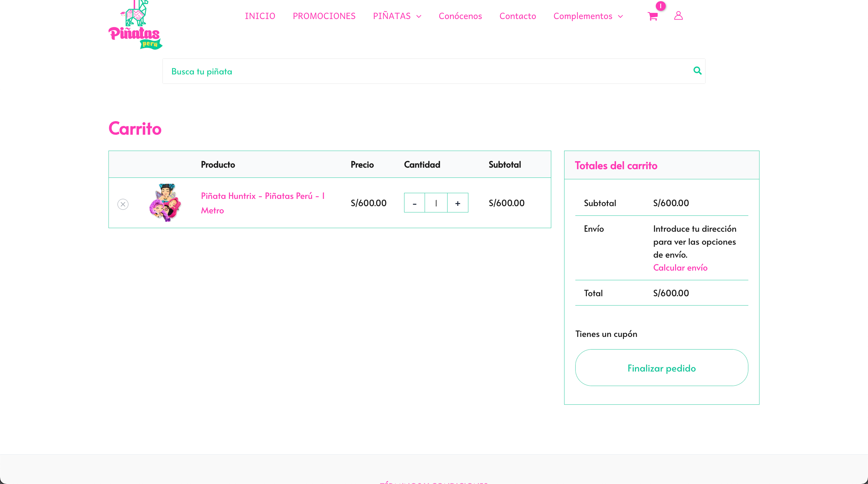Open Piñata Huntrix product thumbnail
This screenshot has width=868, height=484.
(x=165, y=203)
